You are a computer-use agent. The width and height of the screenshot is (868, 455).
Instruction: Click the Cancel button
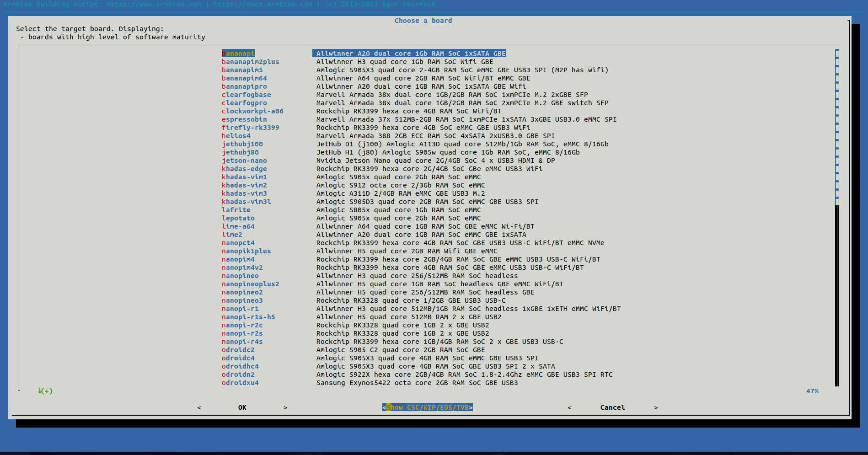tap(612, 407)
